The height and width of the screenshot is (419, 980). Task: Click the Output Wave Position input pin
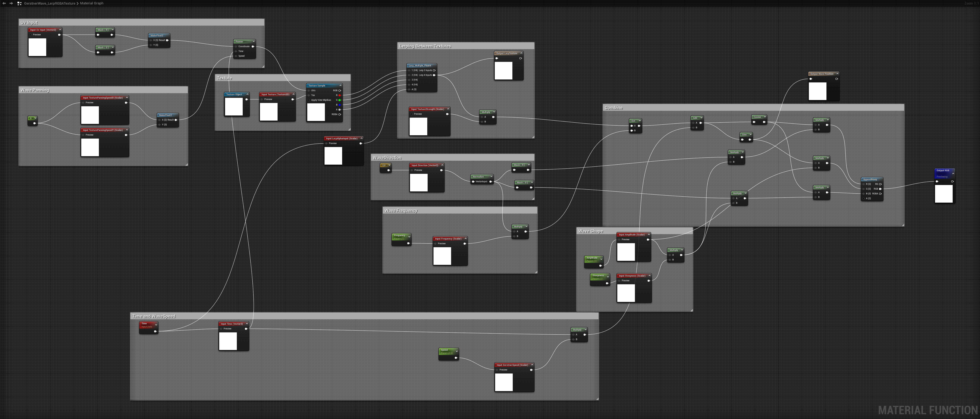(811, 79)
